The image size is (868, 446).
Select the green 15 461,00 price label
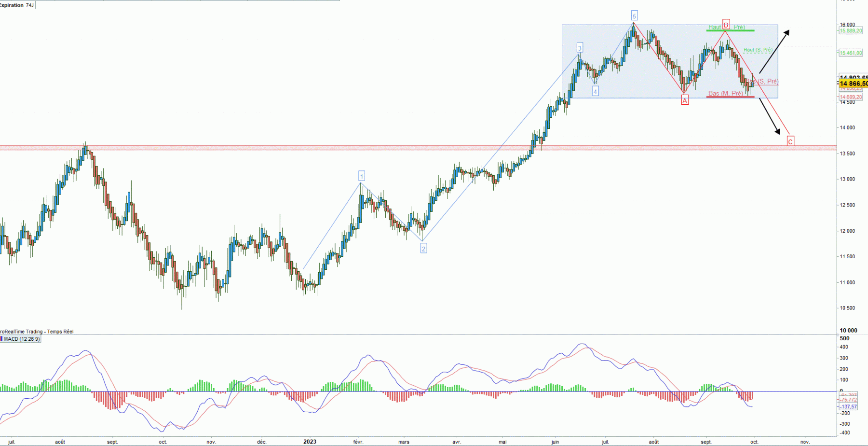851,53
